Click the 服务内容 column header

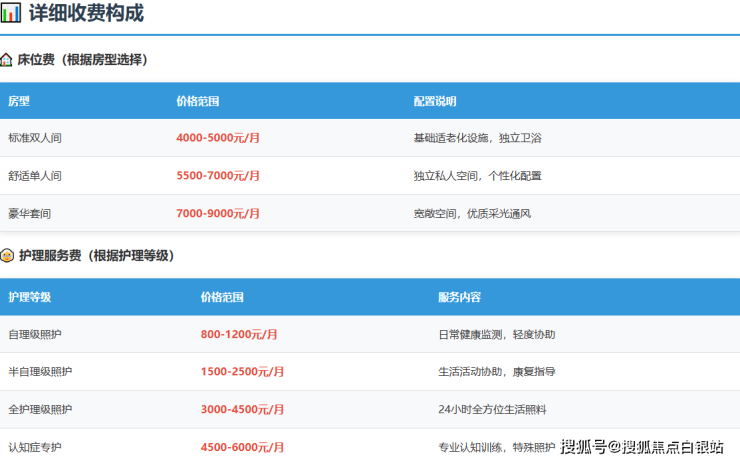click(x=459, y=297)
